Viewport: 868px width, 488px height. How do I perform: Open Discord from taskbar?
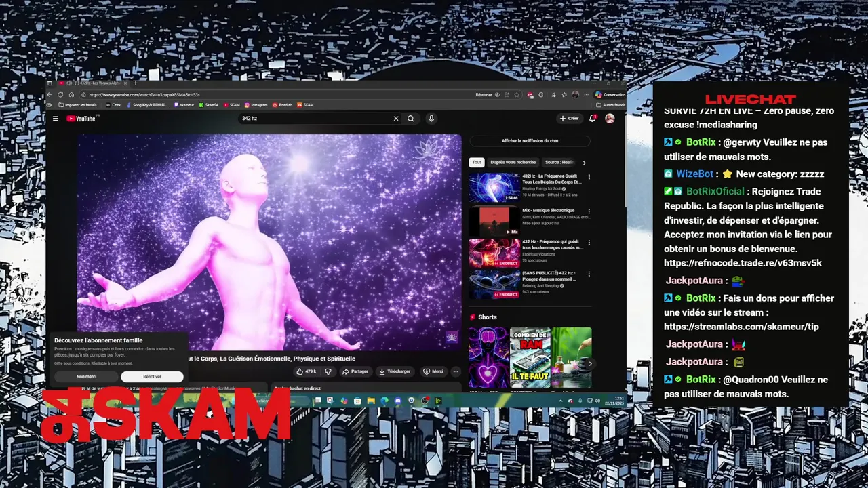[398, 401]
